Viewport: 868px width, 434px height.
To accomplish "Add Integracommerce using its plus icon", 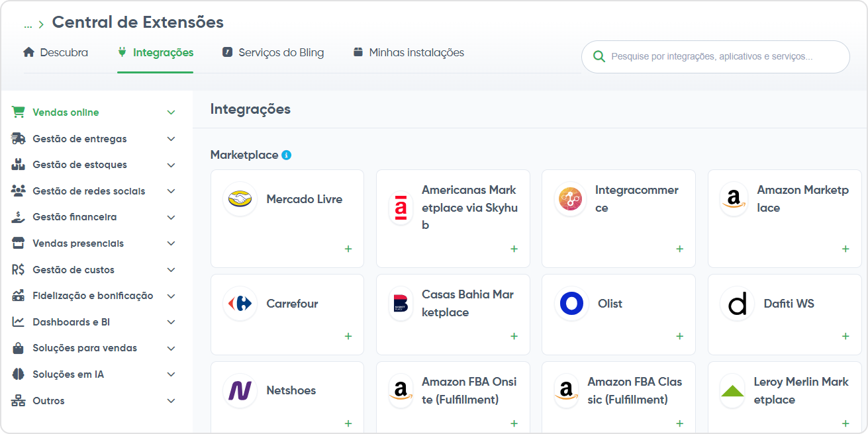I will point(679,249).
